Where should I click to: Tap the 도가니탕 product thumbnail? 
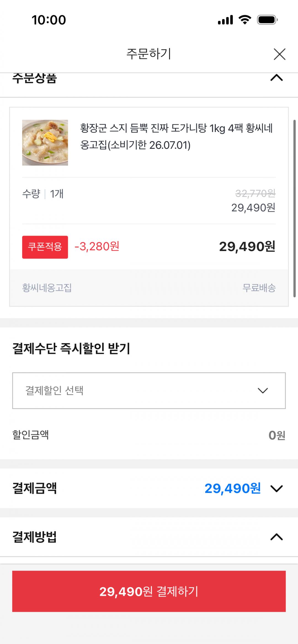point(45,142)
